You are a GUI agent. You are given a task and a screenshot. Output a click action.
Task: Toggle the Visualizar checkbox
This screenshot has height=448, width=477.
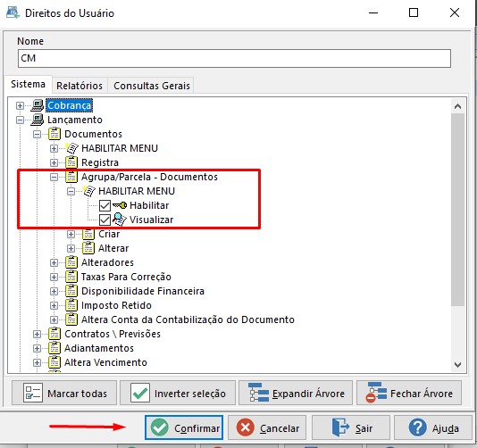(105, 220)
